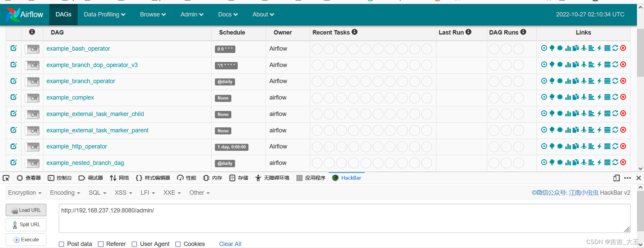Toggle example_branch_dop_operator_v3 DAG on
The height and width of the screenshot is (248, 644).
click(33, 65)
